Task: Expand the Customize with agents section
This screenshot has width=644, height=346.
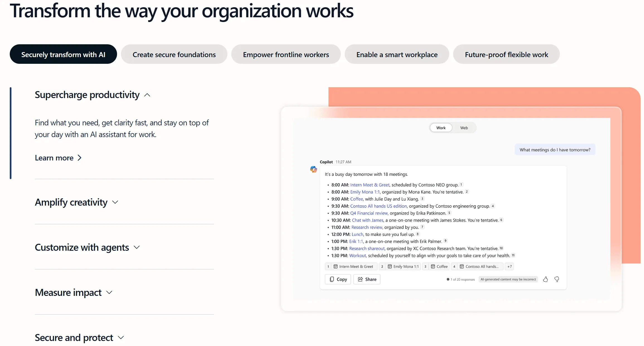Action: click(87, 247)
